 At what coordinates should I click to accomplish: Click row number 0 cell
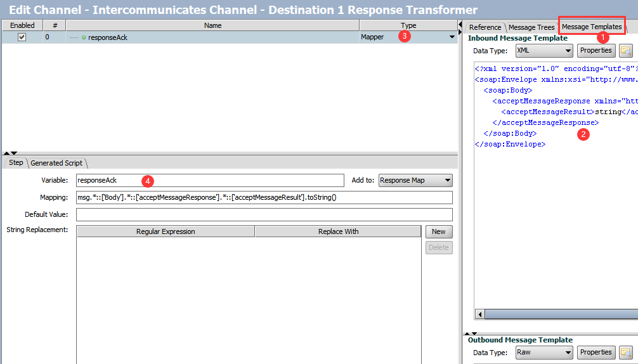(55, 37)
